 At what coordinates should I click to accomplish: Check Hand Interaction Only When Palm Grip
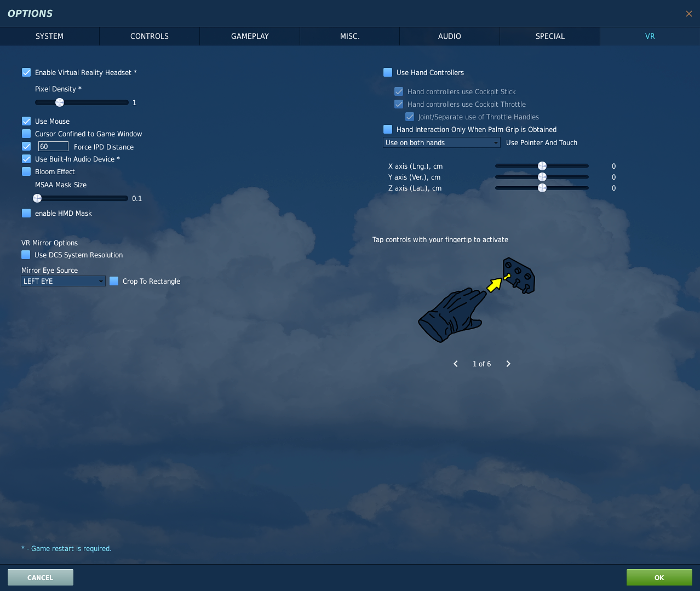click(388, 129)
